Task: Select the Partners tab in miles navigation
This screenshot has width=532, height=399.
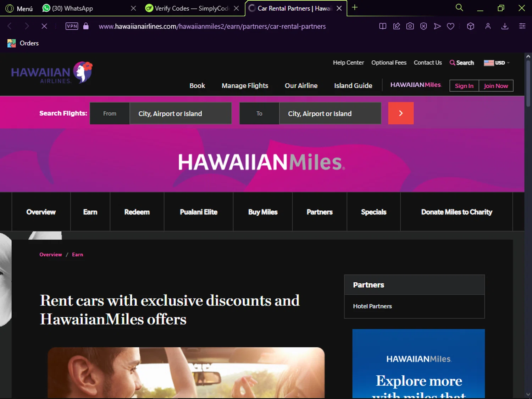Action: coord(320,212)
